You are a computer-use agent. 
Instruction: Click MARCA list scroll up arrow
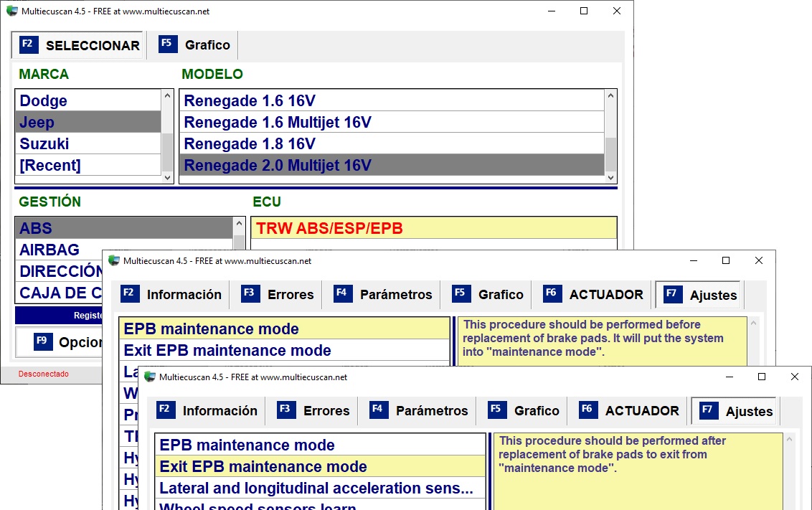pos(167,95)
